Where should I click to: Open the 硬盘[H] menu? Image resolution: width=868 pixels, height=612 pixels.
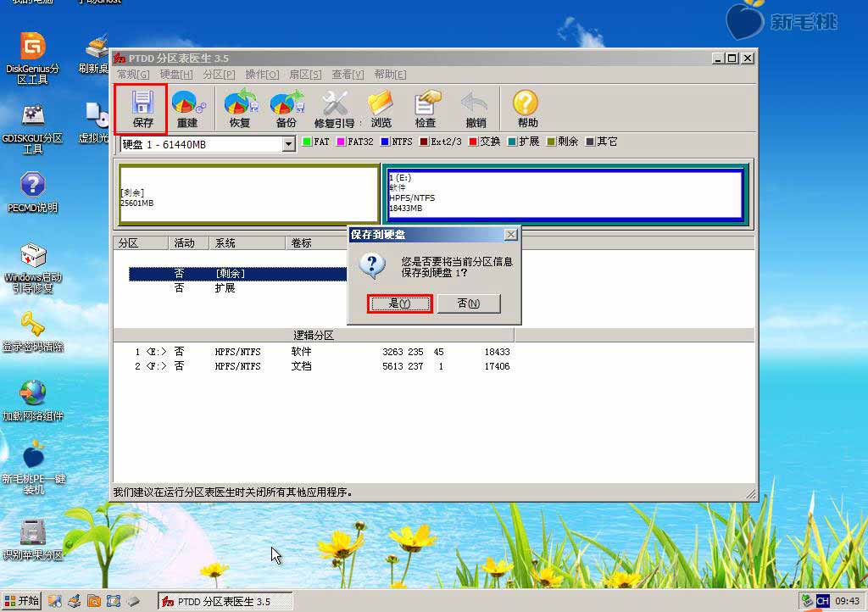(176, 74)
